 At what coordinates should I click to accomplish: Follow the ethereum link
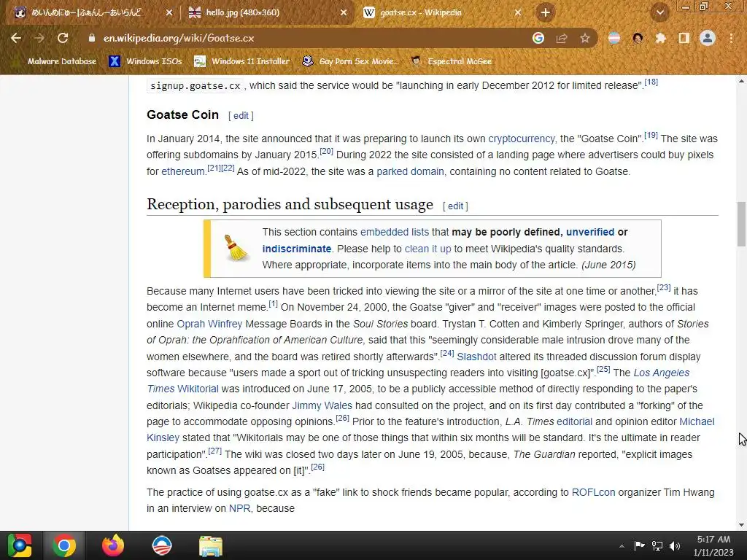point(183,171)
